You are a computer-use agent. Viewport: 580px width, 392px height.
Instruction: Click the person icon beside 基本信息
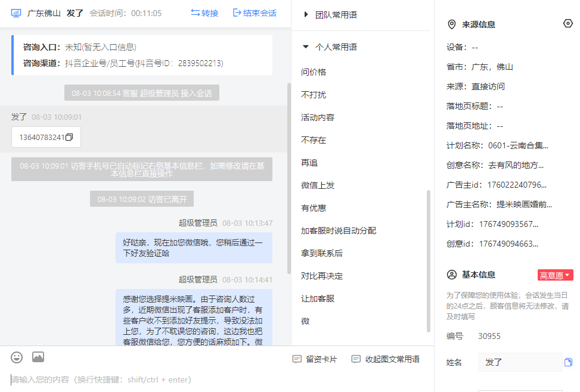coord(452,275)
